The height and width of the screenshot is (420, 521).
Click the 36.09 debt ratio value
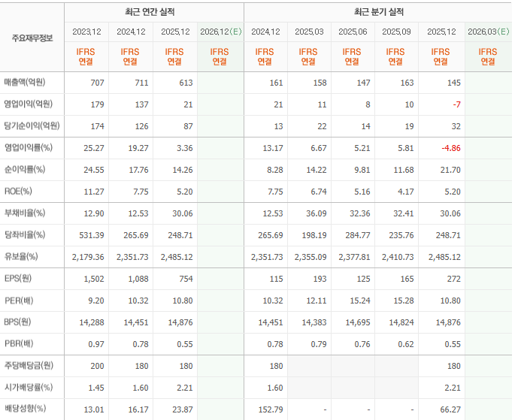click(x=317, y=213)
